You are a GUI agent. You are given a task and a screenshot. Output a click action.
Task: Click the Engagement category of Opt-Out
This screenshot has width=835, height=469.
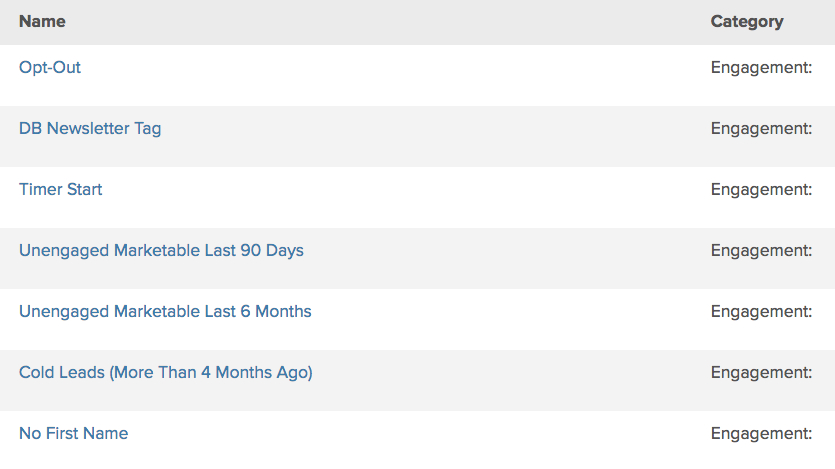[x=761, y=68]
